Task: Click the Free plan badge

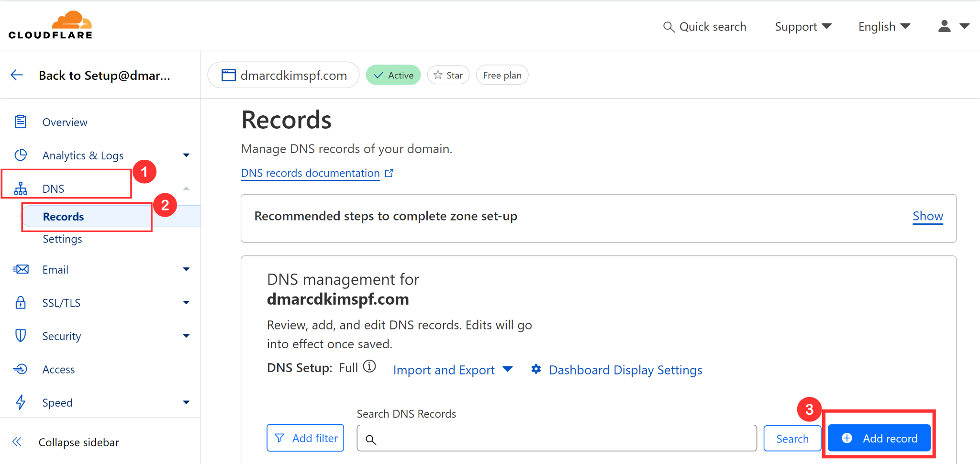Action: 502,75
